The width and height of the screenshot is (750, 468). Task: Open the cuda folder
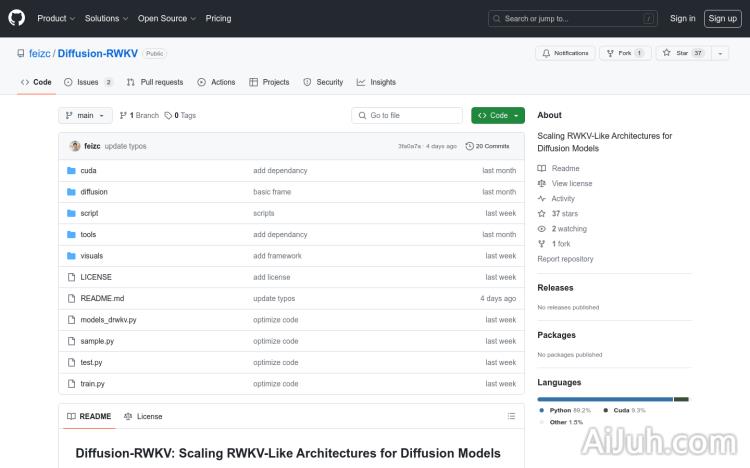tap(88, 171)
